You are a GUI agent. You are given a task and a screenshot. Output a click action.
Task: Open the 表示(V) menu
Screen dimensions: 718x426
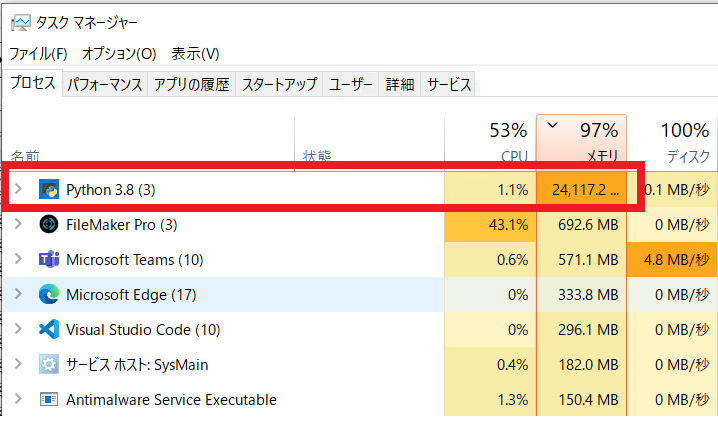(x=195, y=54)
